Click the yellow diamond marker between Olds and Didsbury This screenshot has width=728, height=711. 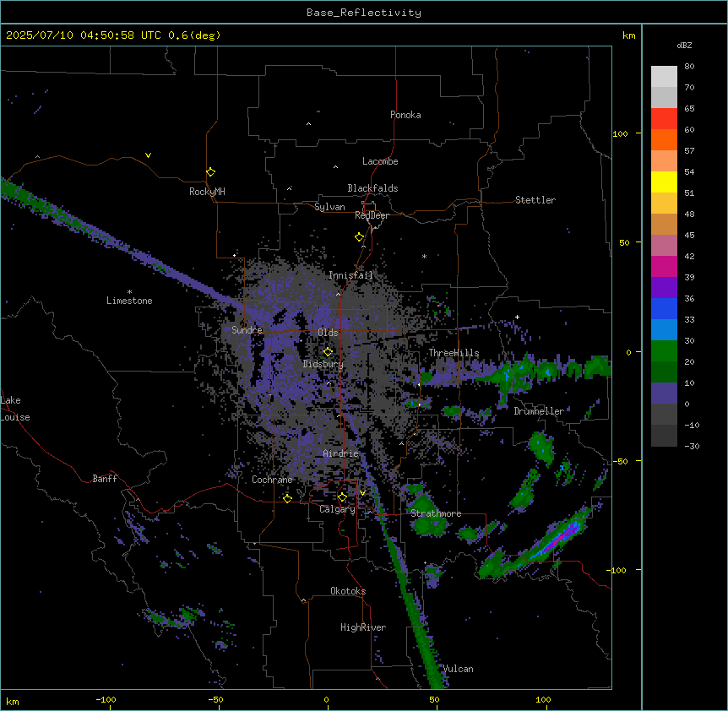[328, 352]
